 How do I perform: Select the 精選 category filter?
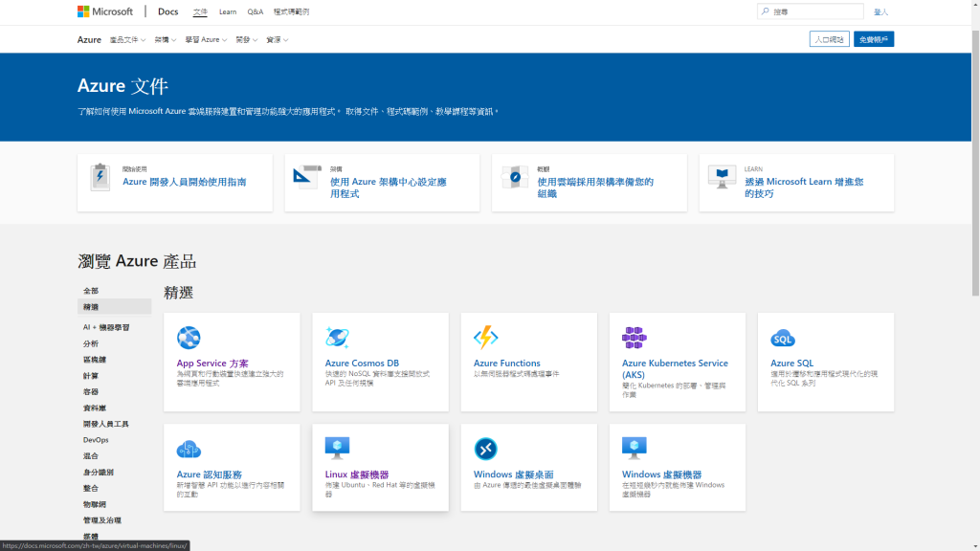point(114,307)
